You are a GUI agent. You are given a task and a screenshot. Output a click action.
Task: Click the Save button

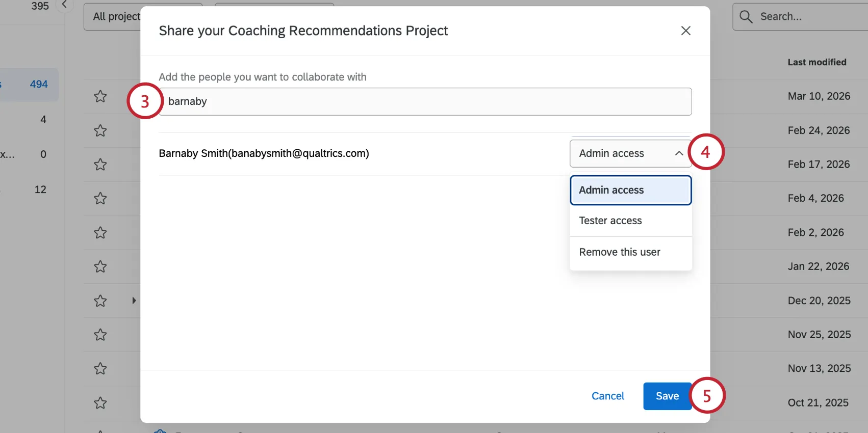[667, 396]
